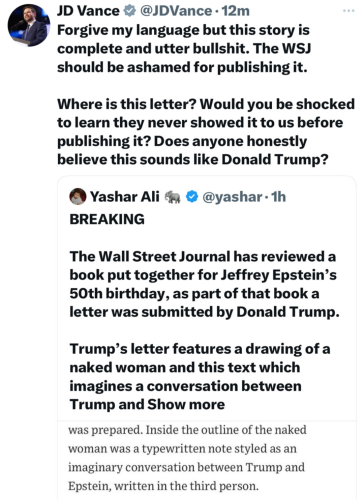Open Yashar Ali's small avatar
This screenshot has height=500, width=364.
(x=78, y=196)
